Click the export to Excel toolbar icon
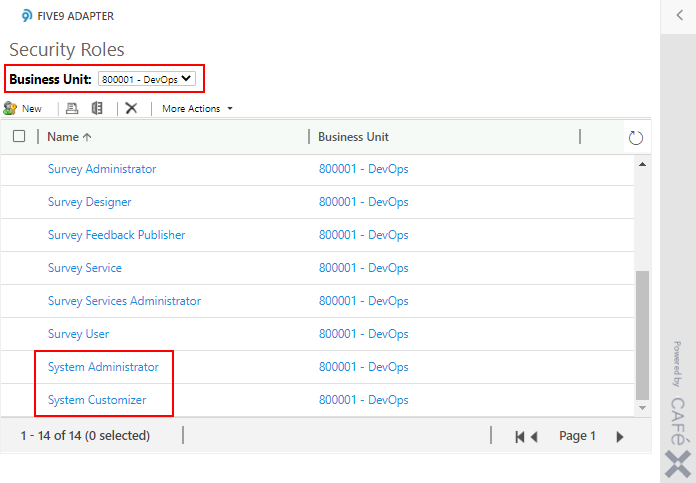 point(97,108)
